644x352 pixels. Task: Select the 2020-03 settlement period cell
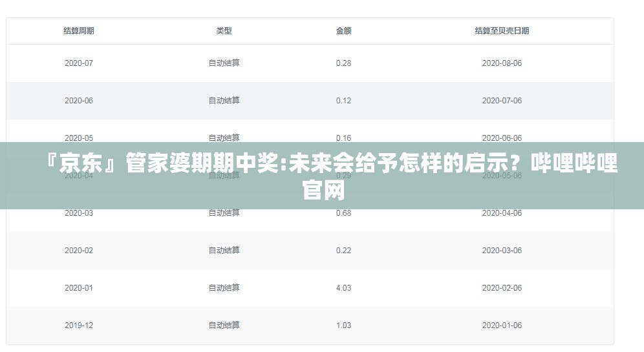point(79,213)
